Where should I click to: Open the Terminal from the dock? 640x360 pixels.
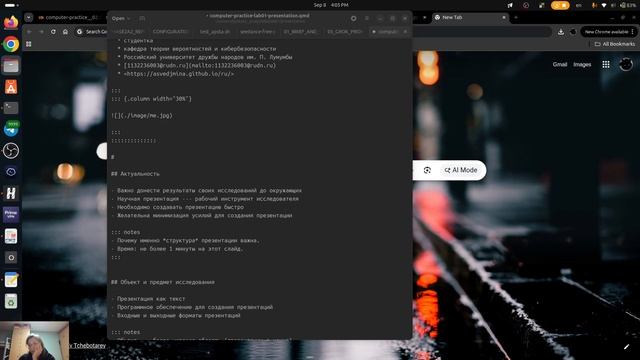point(11,108)
